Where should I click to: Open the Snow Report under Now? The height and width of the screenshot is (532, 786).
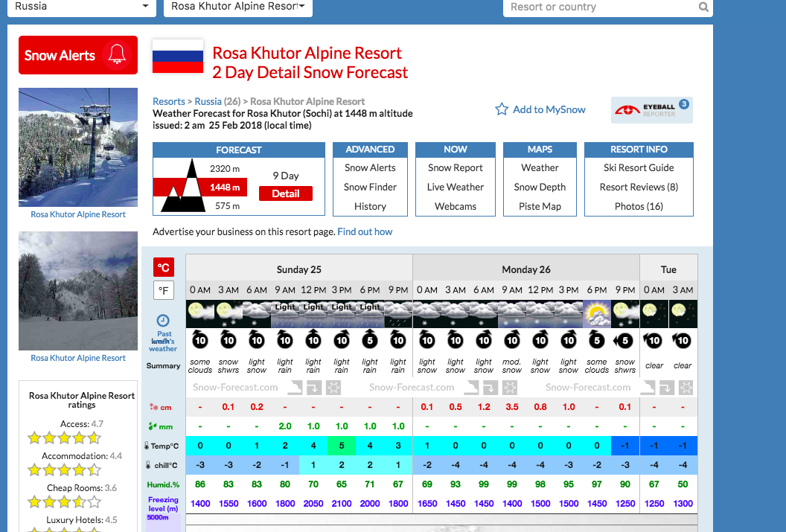tap(456, 168)
